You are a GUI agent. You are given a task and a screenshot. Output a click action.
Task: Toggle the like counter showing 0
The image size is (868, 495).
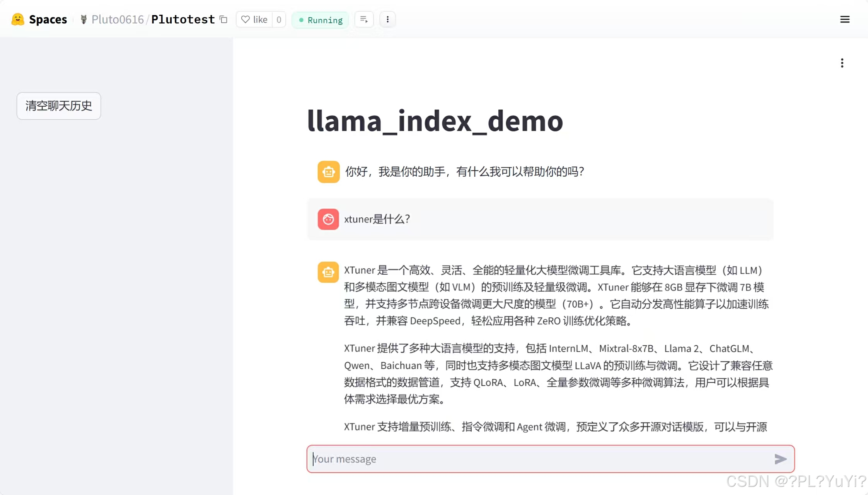[279, 19]
